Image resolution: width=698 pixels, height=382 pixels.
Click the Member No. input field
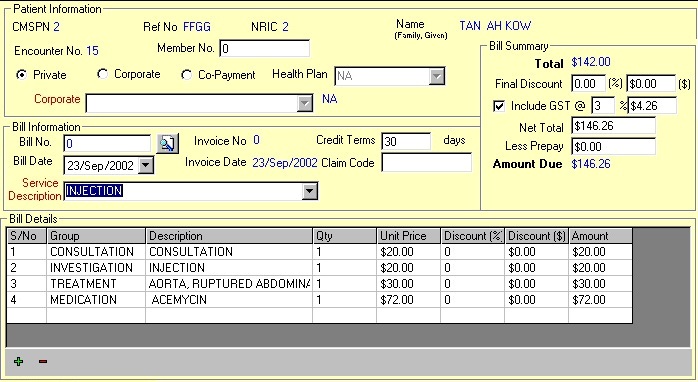[x=265, y=49]
